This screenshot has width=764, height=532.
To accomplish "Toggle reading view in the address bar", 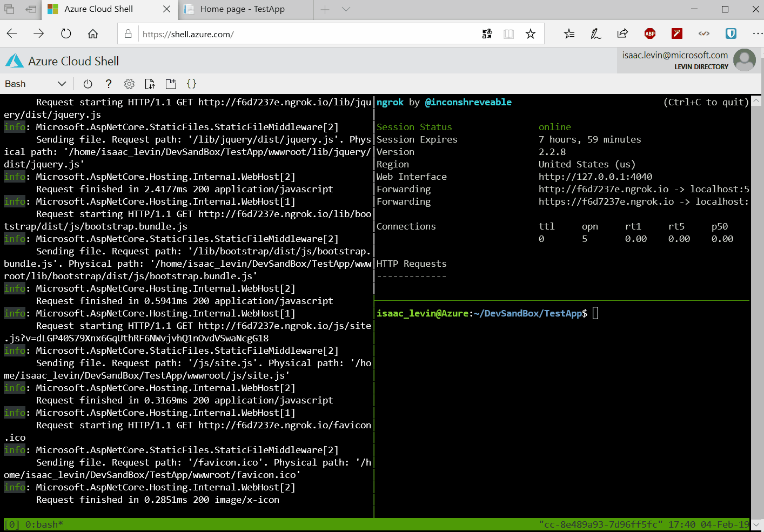I will (508, 33).
